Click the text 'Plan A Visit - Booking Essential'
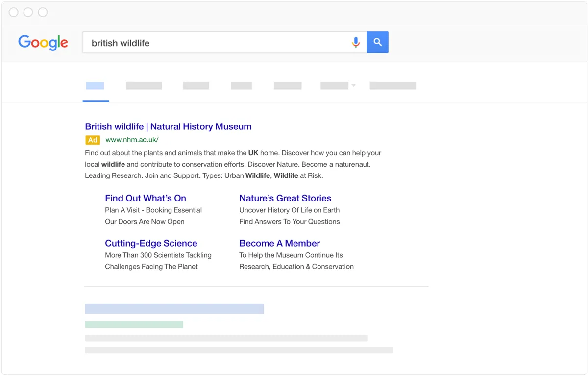The height and width of the screenshot is (376, 588). [153, 210]
